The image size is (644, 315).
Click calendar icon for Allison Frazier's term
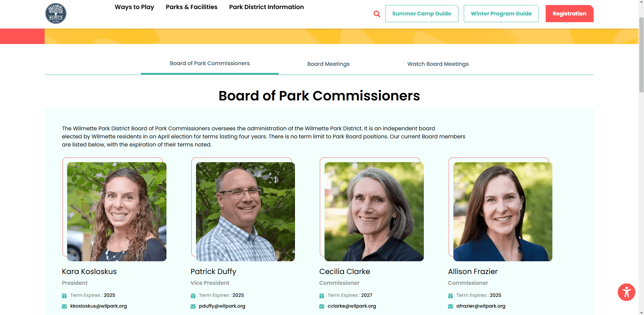(450, 296)
